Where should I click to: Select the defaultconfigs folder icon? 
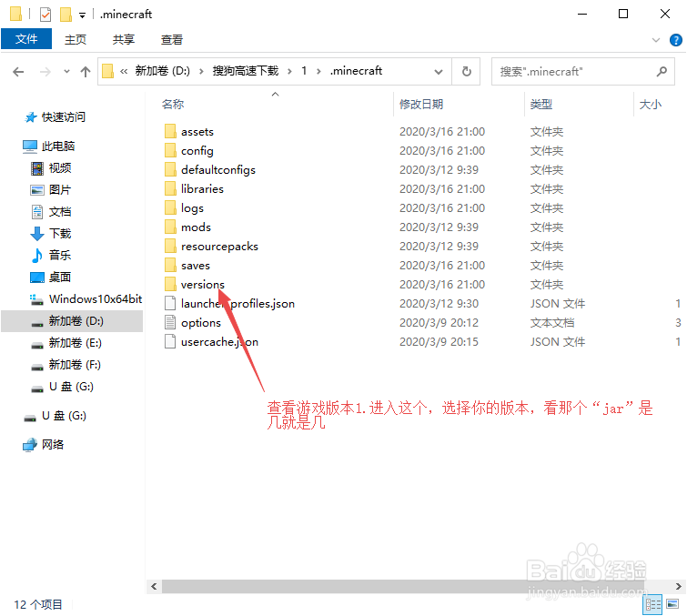[x=170, y=169]
